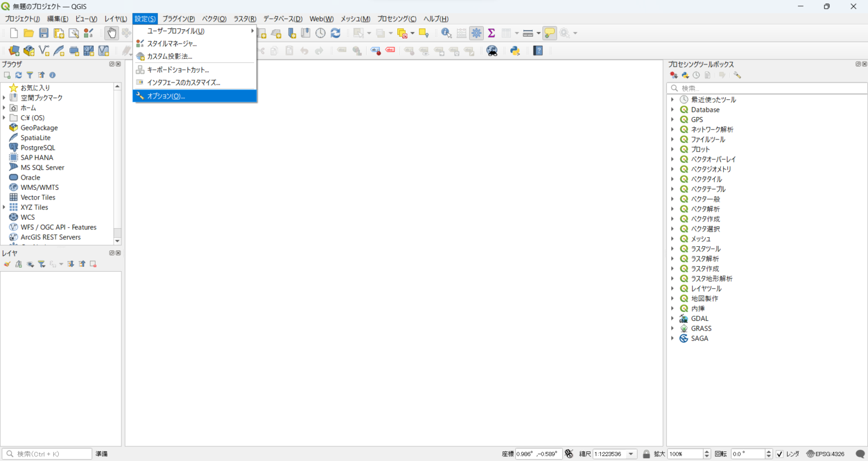Select オプション(O)... from the settings menu
868x461 pixels.
(166, 96)
